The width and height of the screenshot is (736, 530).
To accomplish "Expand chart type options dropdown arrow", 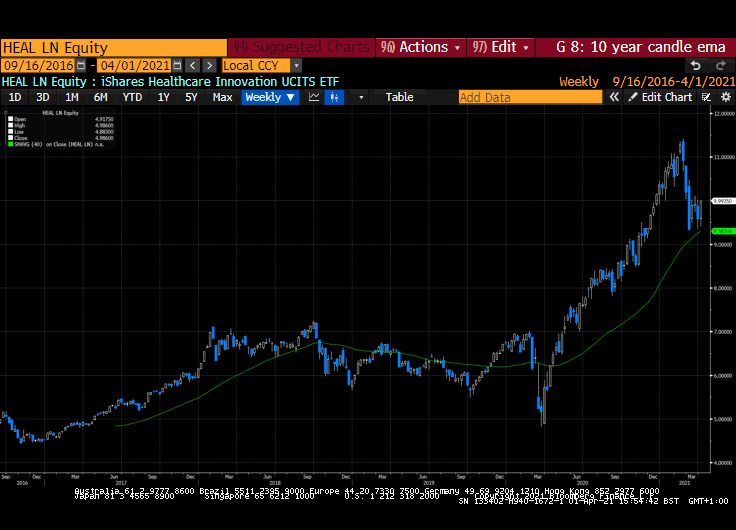I will [360, 97].
